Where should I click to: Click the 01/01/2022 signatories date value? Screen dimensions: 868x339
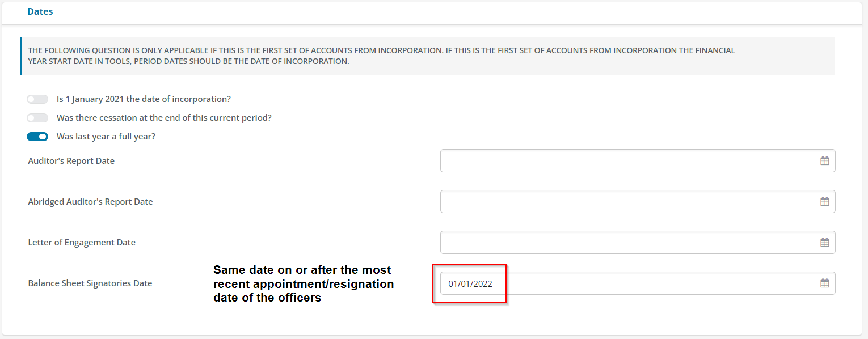click(470, 283)
